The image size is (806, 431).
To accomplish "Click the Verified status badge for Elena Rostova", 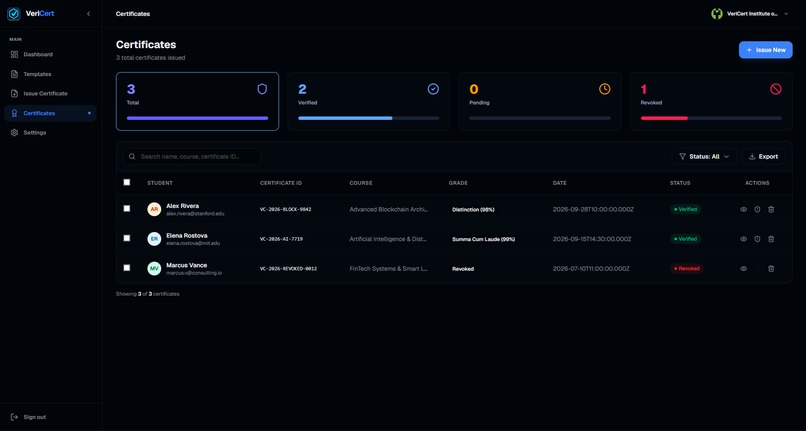I will [686, 239].
